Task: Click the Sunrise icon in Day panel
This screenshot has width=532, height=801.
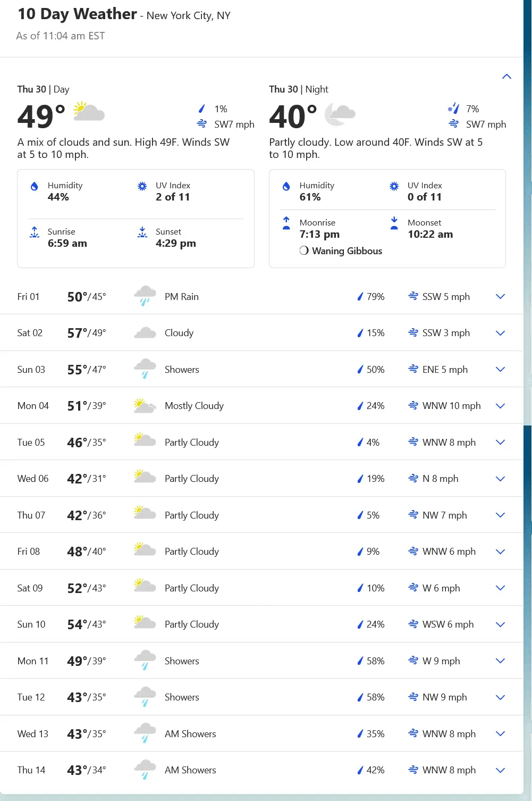Action: [x=35, y=232]
